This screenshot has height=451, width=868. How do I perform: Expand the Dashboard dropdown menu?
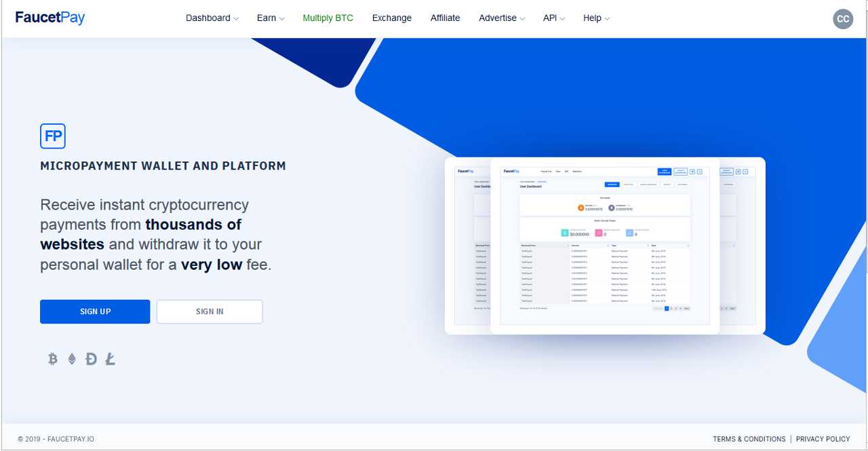coord(211,18)
